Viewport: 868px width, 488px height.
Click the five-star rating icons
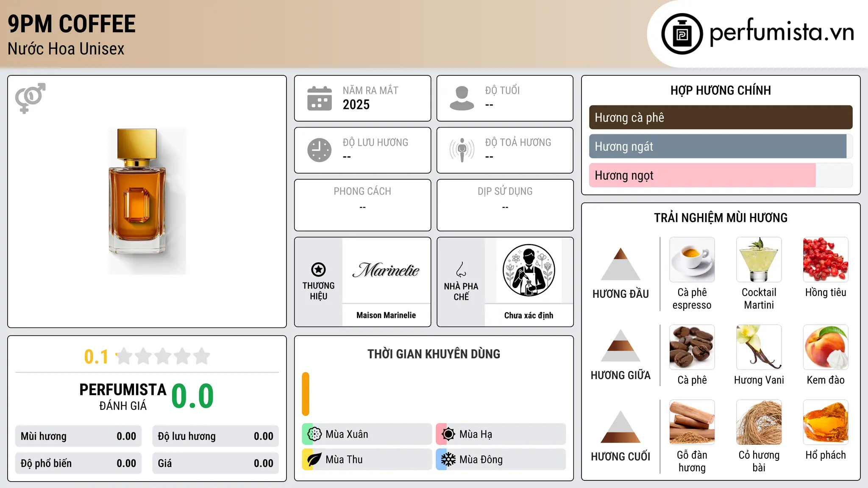[163, 356]
